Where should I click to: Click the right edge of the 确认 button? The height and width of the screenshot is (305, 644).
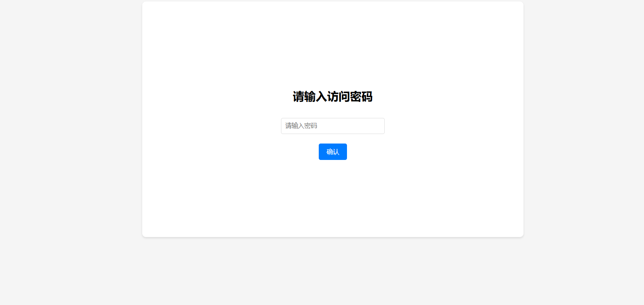click(x=344, y=152)
